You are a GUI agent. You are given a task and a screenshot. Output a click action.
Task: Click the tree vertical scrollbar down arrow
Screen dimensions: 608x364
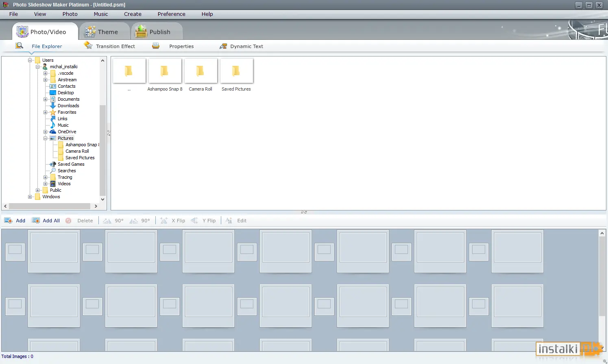102,199
